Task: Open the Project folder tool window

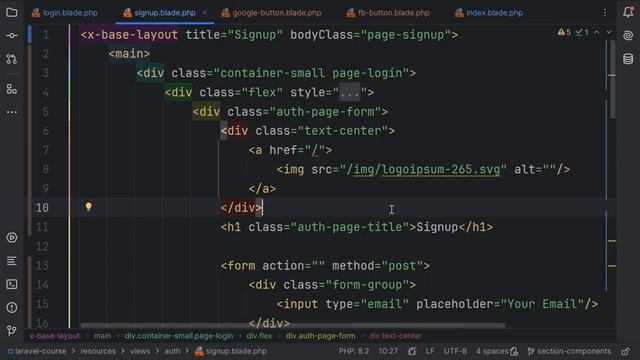Action: 11,12
